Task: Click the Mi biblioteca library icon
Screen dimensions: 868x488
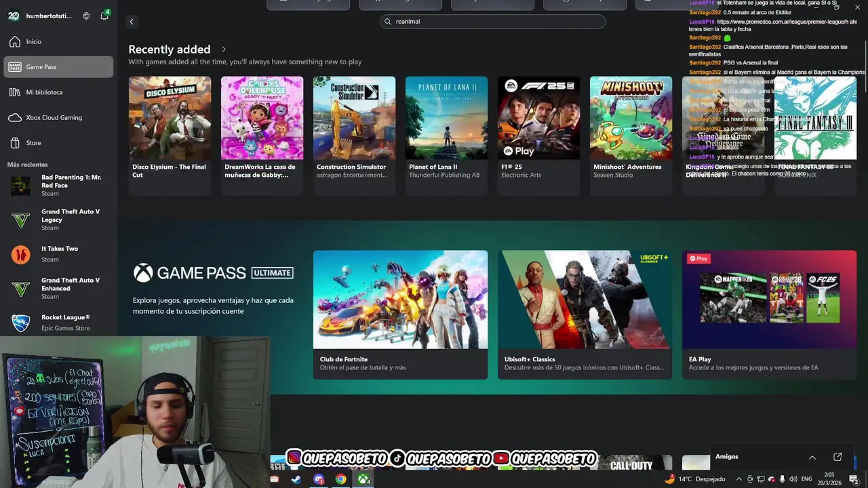Action: coord(15,92)
